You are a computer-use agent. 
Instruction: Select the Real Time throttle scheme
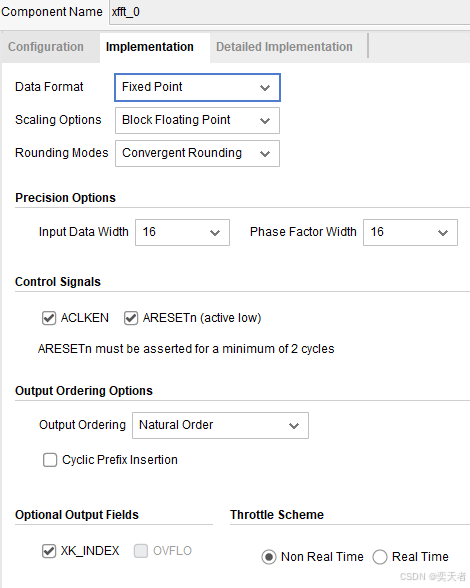tap(380, 557)
